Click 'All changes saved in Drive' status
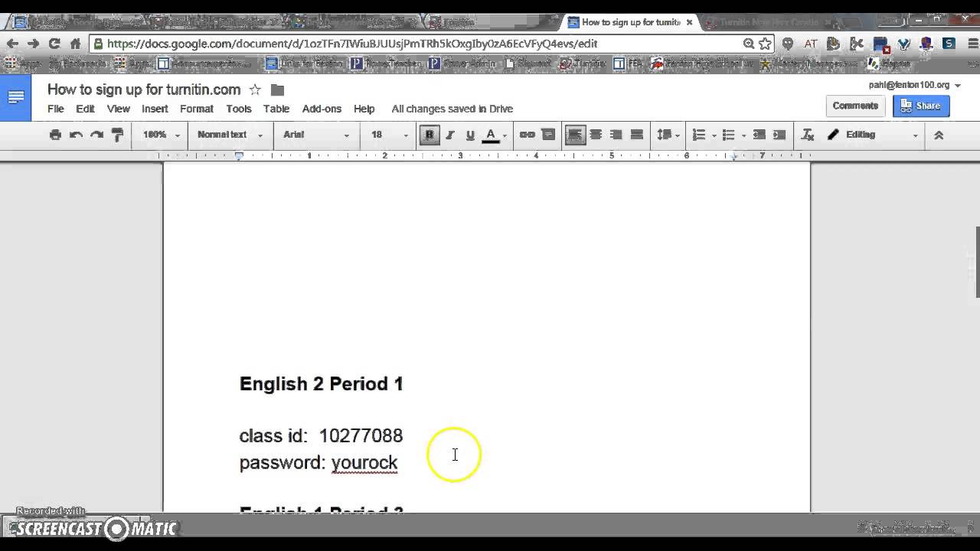 pyautogui.click(x=452, y=109)
